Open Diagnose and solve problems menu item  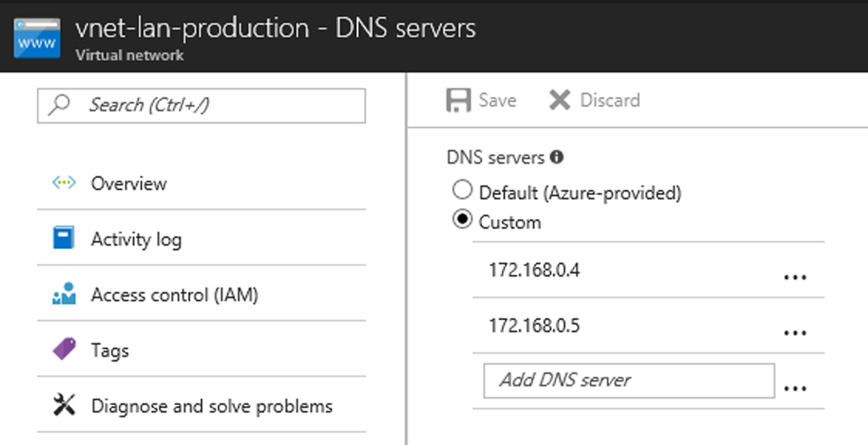tap(202, 405)
